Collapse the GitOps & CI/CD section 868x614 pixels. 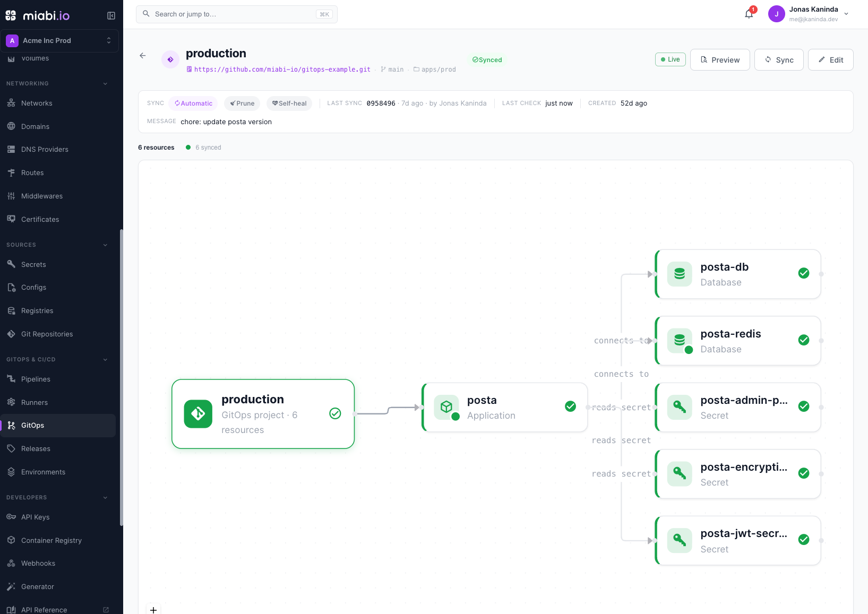pos(105,360)
